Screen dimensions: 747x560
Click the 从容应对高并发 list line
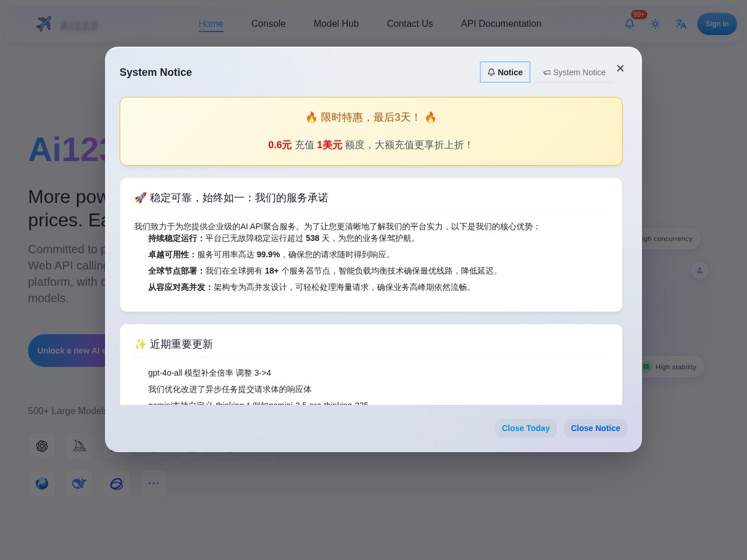click(312, 287)
